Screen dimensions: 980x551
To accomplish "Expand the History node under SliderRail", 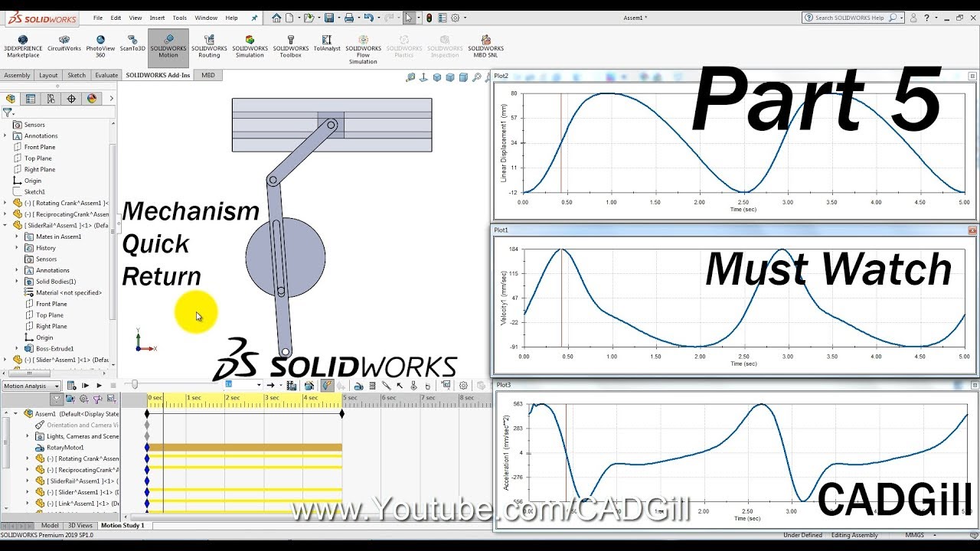I will 17,248.
